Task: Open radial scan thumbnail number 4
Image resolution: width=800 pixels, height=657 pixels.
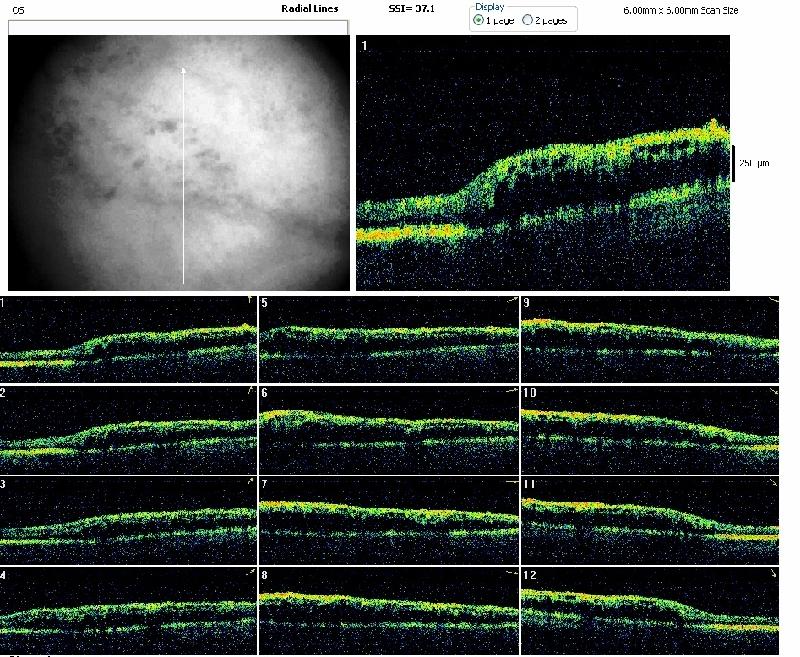Action: pyautogui.click(x=128, y=612)
